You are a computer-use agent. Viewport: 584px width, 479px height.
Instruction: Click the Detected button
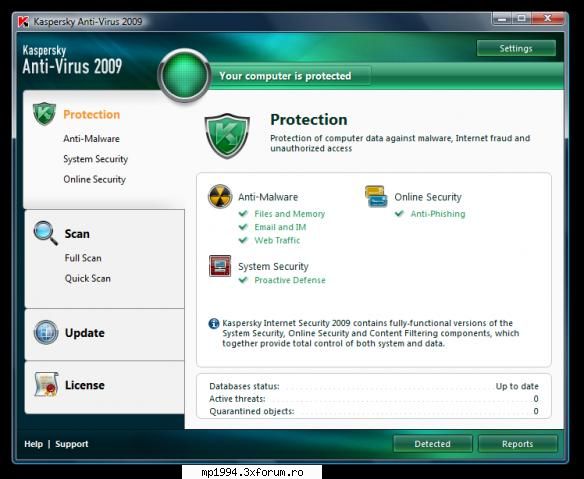432,444
